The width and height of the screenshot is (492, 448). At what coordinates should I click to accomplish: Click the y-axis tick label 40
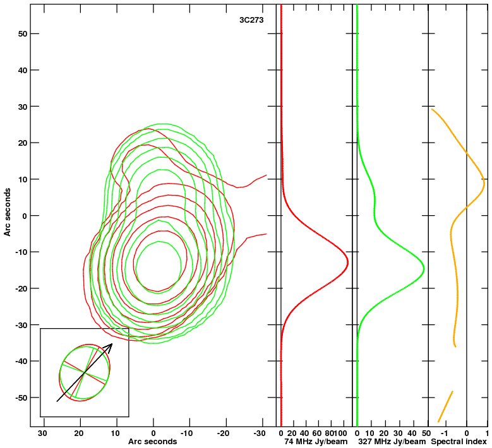tap(23, 70)
